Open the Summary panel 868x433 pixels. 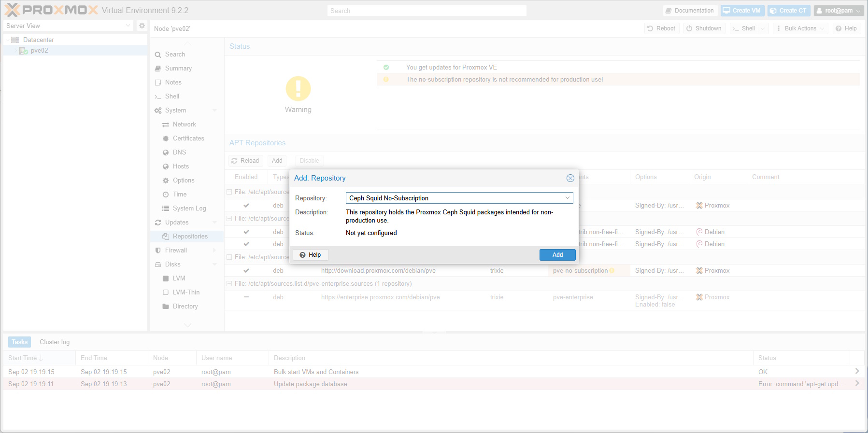pos(178,69)
